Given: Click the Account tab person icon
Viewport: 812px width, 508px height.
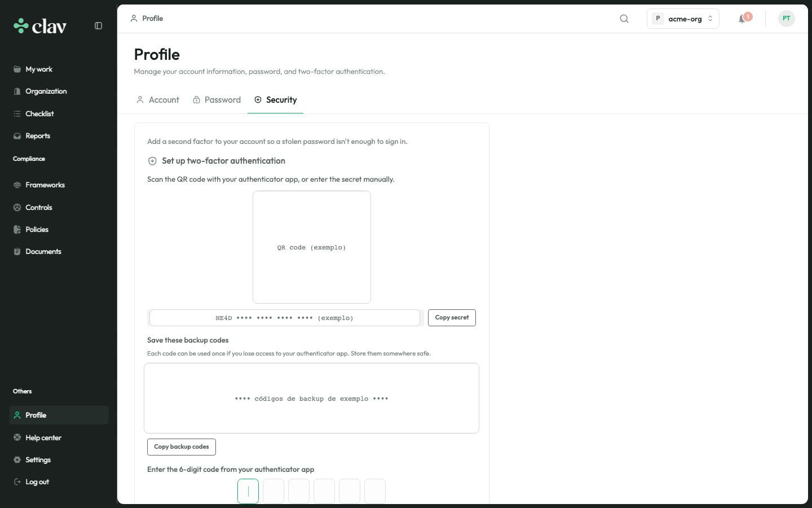Looking at the screenshot, I should click(x=140, y=100).
